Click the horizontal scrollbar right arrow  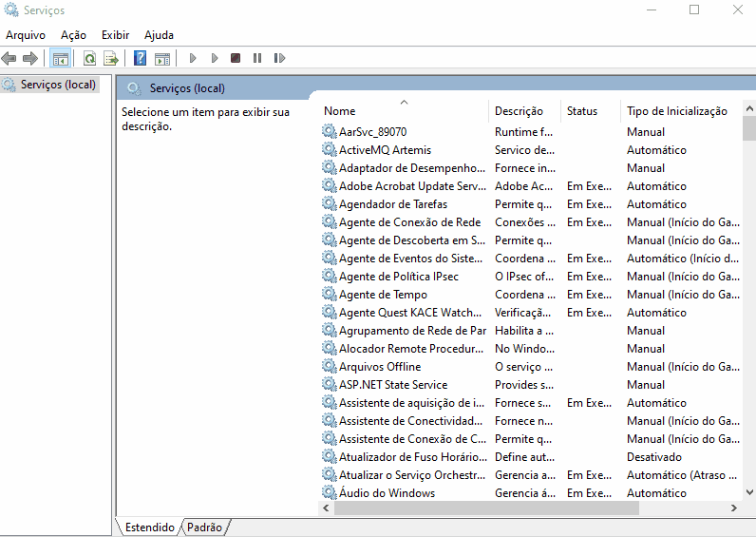[x=734, y=508]
